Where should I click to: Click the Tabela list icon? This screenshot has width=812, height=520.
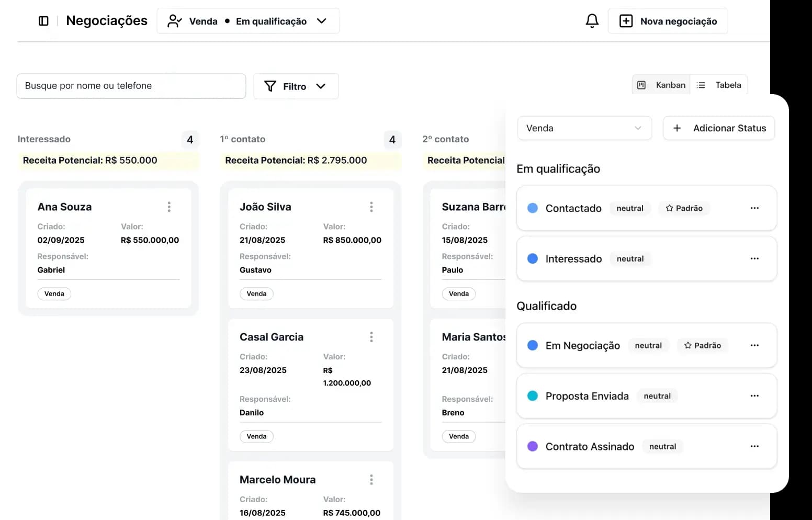tap(701, 85)
